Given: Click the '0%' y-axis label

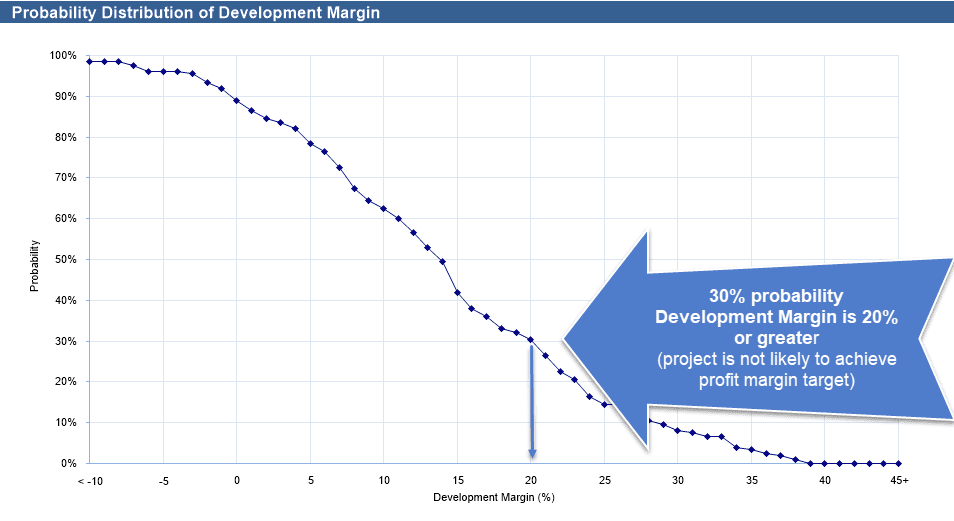Looking at the screenshot, I should tap(68, 463).
